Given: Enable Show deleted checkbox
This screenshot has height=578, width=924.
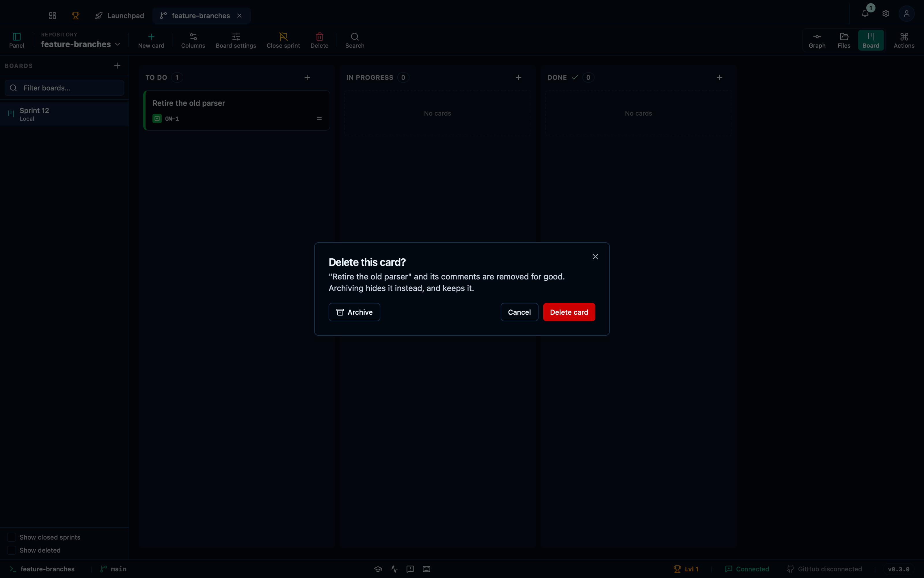Looking at the screenshot, I should [12, 550].
